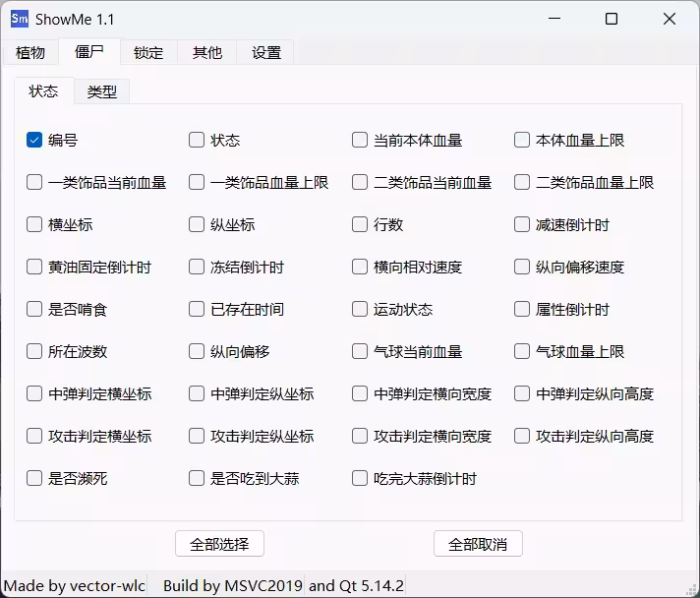
Task: Check 是否吃到大蒜 option
Action: click(197, 478)
